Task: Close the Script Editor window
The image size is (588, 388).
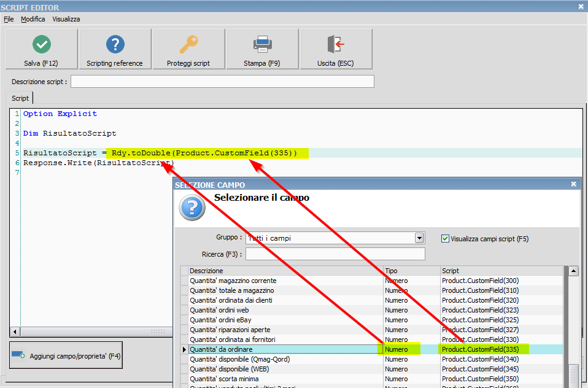Action: tap(581, 6)
